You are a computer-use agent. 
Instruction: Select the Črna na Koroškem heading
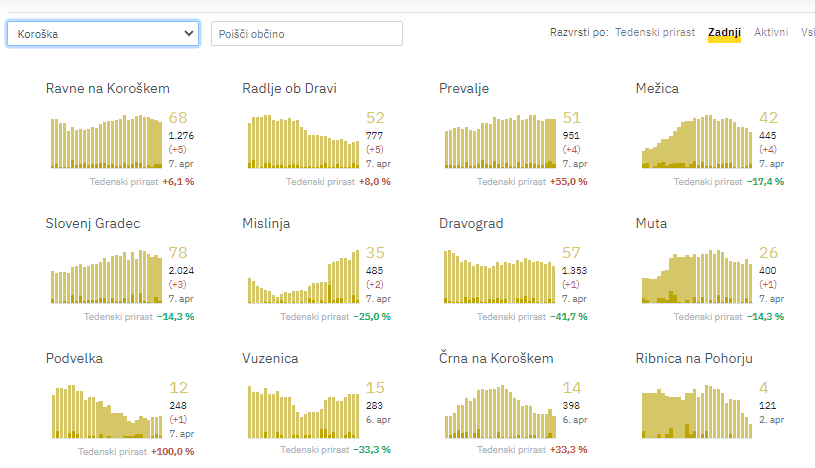[x=496, y=358]
